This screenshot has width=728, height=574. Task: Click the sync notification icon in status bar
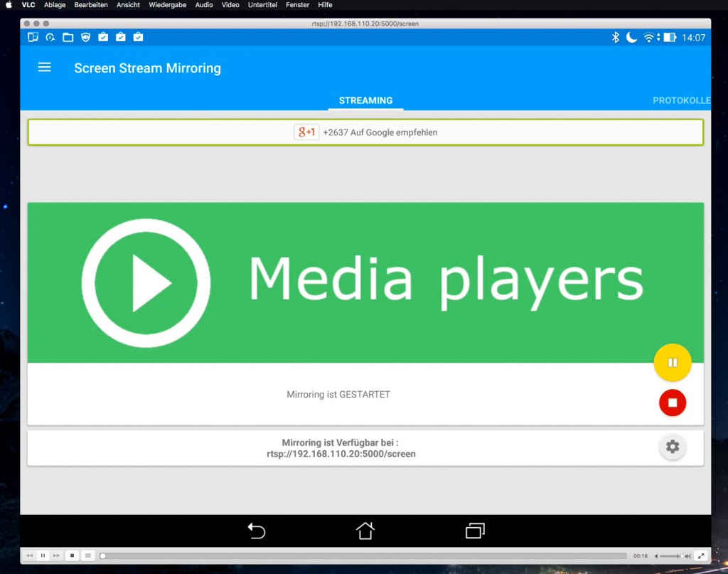pyautogui.click(x=50, y=37)
